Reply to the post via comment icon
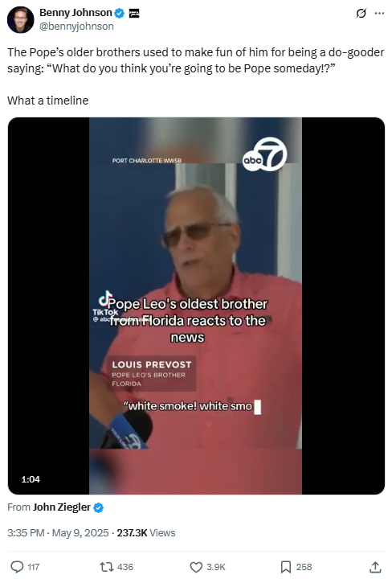The image size is (392, 579). point(25,567)
